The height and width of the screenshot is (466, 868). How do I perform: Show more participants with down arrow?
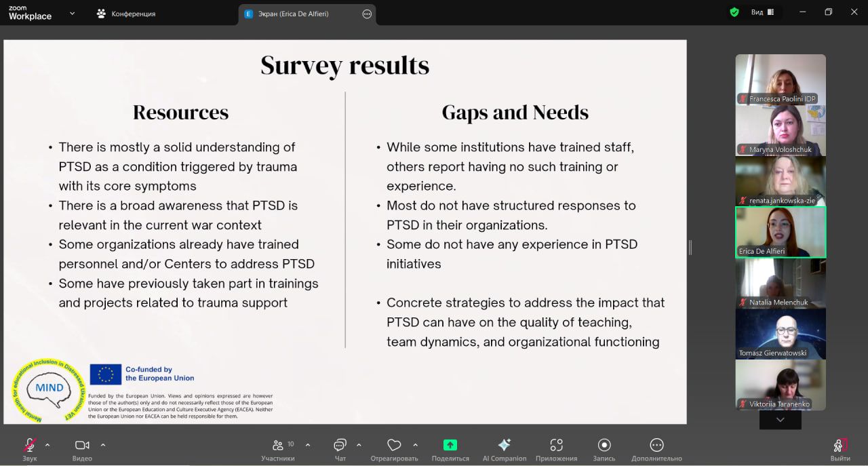tap(780, 420)
